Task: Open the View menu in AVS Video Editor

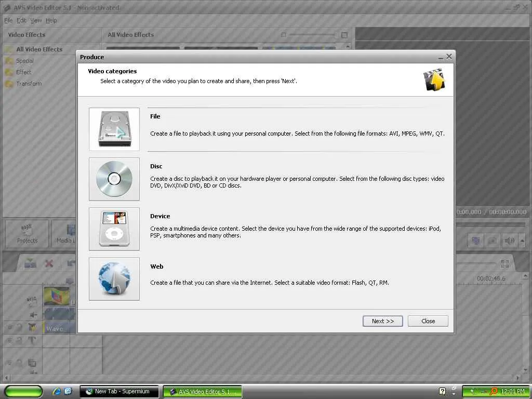Action: pos(36,20)
